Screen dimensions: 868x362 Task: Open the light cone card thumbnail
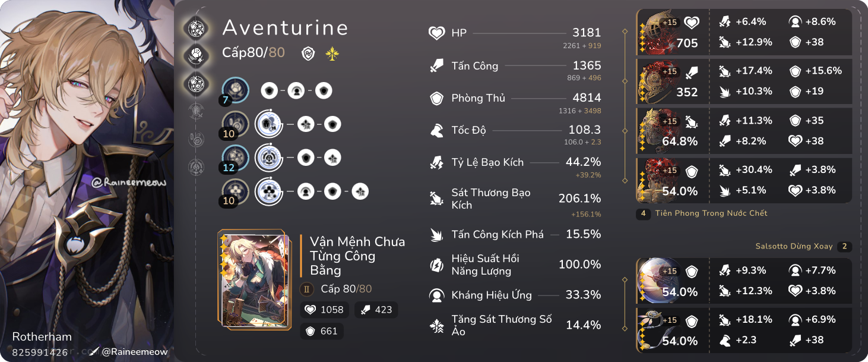(255, 279)
